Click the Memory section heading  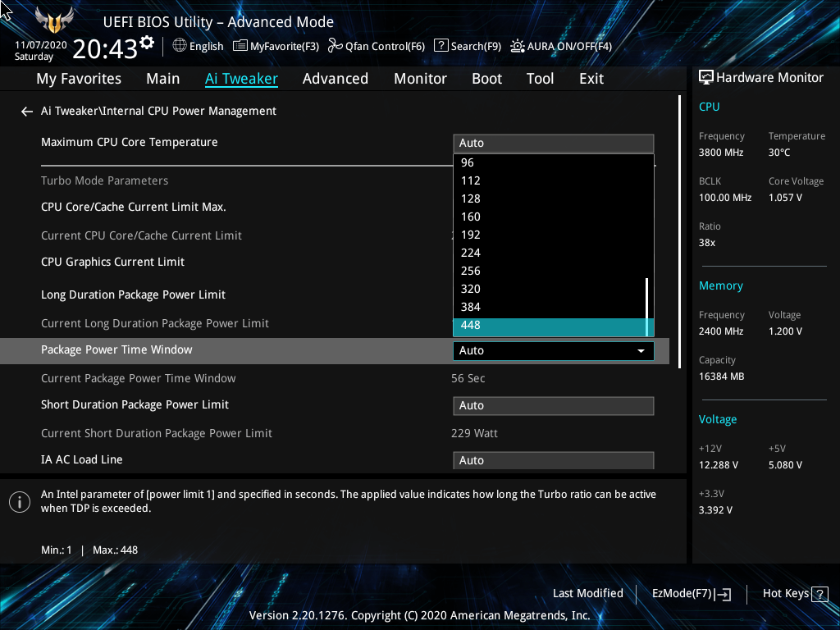pyautogui.click(x=720, y=286)
